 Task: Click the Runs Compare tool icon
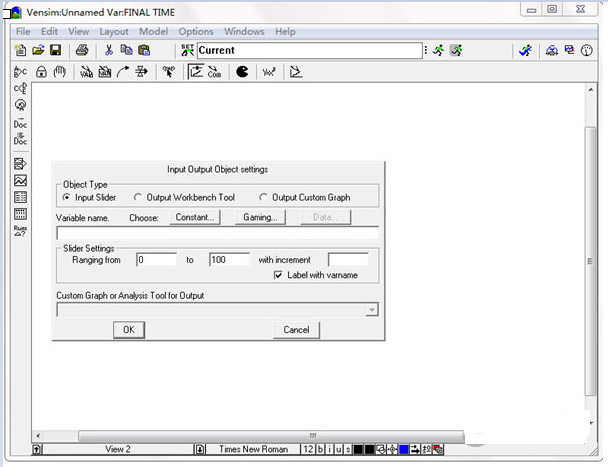coord(20,230)
